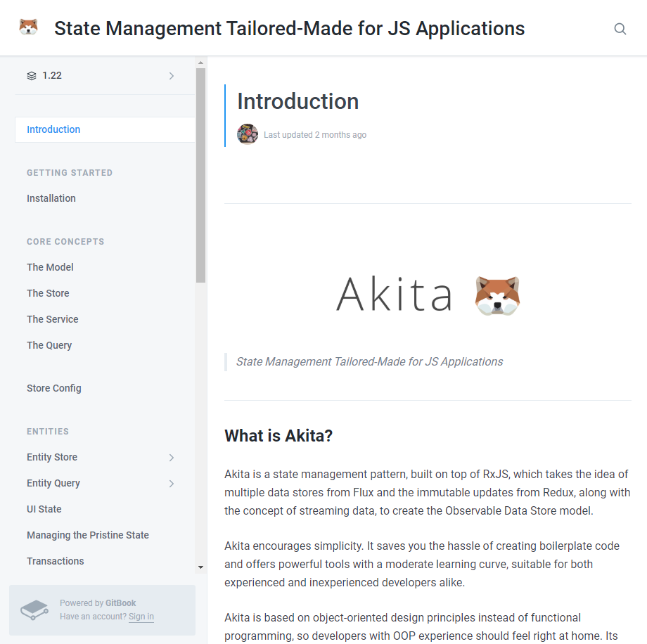Click the 'ENTITIES' section label
647x644 pixels.
(x=48, y=432)
